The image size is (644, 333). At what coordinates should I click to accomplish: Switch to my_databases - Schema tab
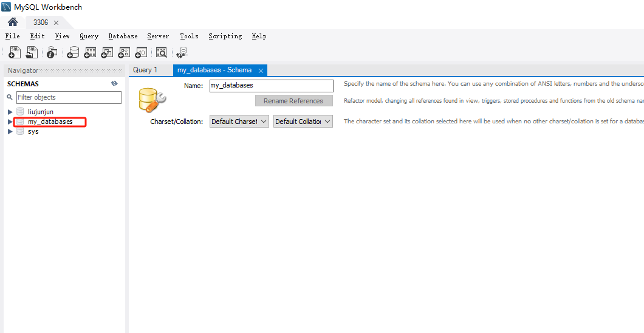[x=214, y=70]
